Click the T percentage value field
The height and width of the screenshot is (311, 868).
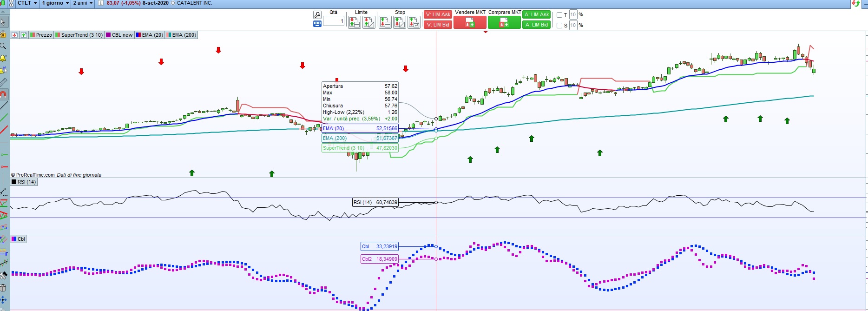(x=573, y=15)
